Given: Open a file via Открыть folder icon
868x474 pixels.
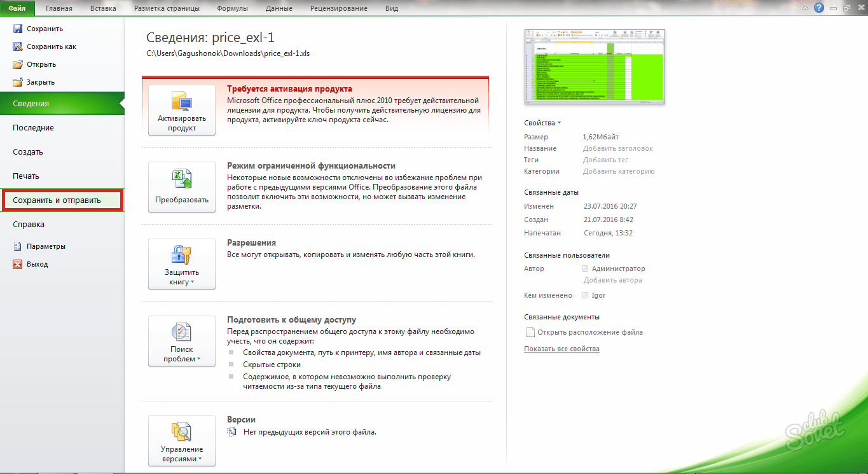Looking at the screenshot, I should tap(18, 64).
